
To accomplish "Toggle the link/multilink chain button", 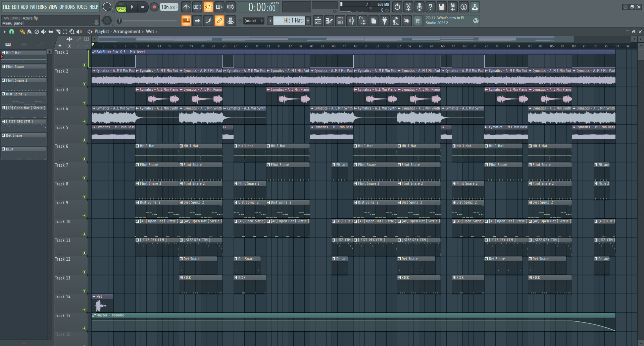I will click(219, 21).
